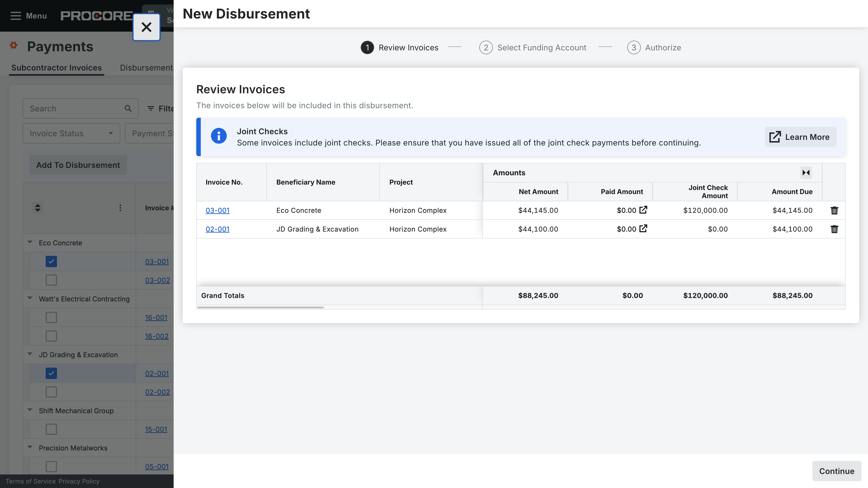
Task: Collapse the Eco Concrete group
Action: (30, 242)
